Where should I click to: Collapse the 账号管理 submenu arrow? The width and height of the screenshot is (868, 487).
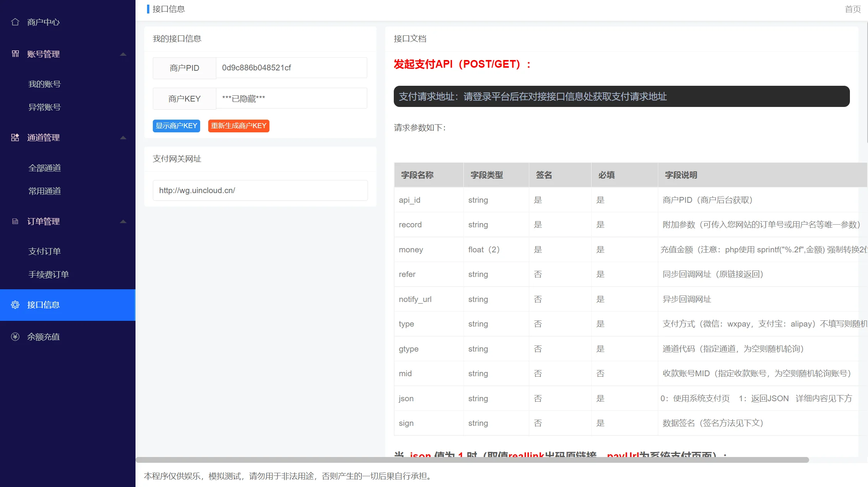tap(123, 54)
